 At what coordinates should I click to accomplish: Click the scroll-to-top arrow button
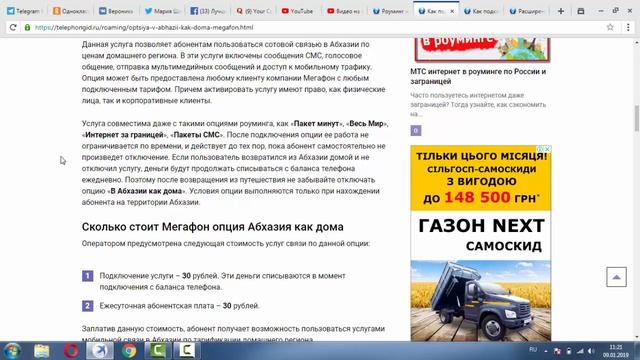coord(616,277)
